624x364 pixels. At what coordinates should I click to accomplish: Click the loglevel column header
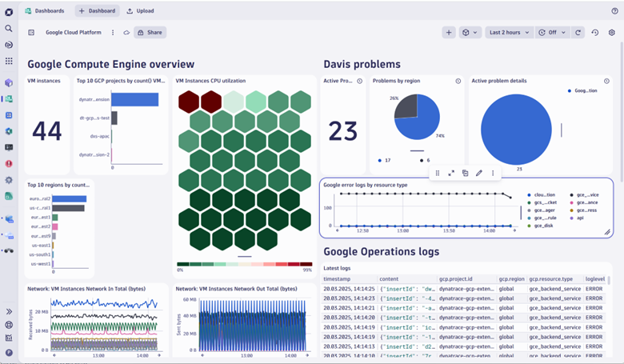595,279
